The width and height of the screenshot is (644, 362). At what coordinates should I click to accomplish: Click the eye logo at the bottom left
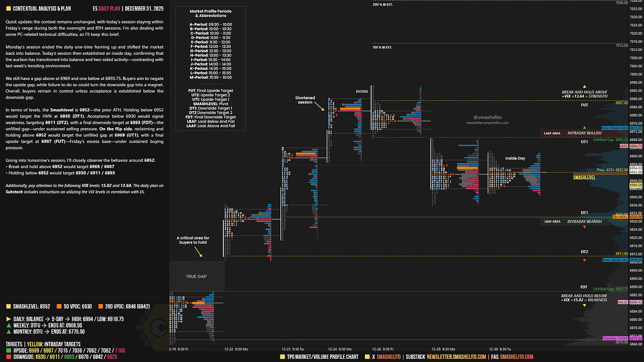click(x=158, y=328)
